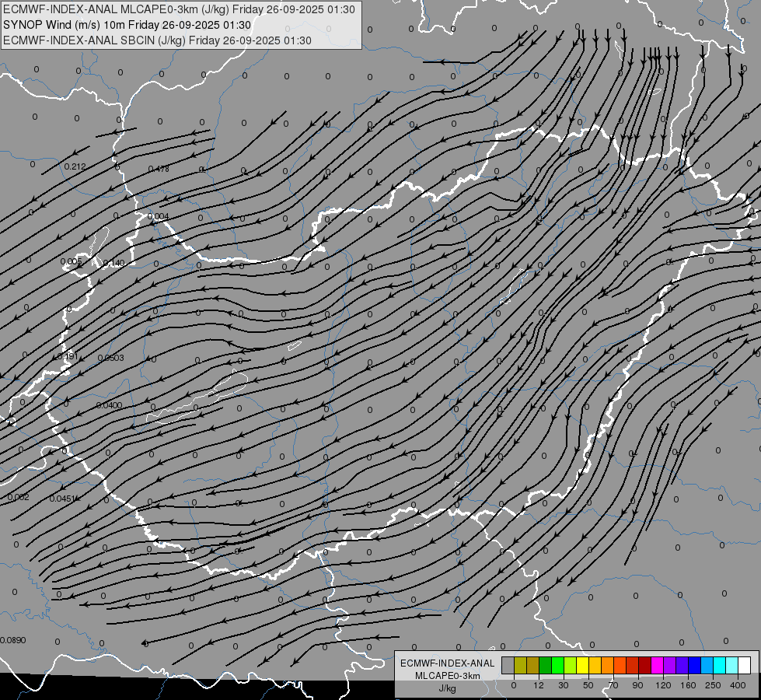Screen dimensions: 761x700
Task: Click the legend title ECMWF-INDEX-ANAL
Action: [447, 663]
